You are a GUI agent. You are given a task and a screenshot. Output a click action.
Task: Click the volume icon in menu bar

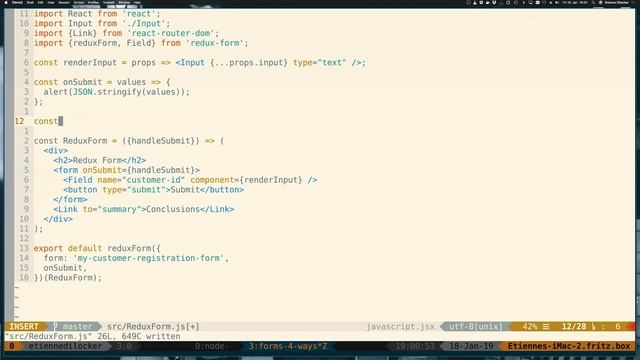pyautogui.click(x=557, y=2)
